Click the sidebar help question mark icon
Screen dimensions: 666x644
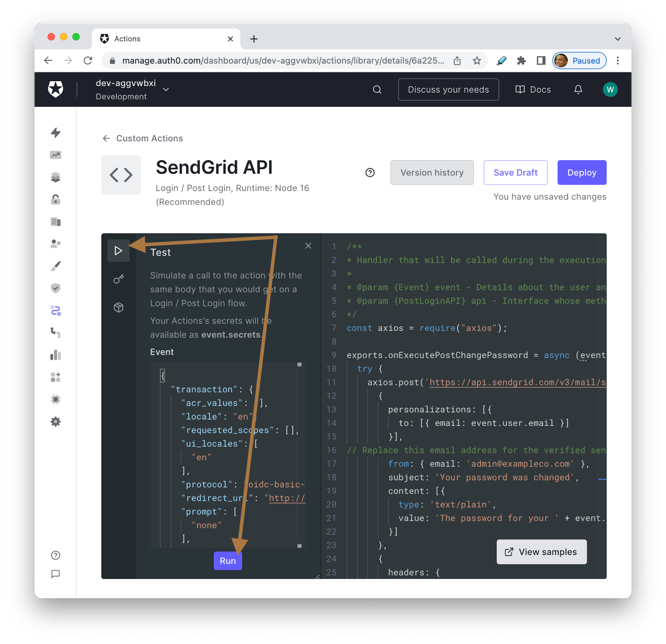(x=55, y=555)
